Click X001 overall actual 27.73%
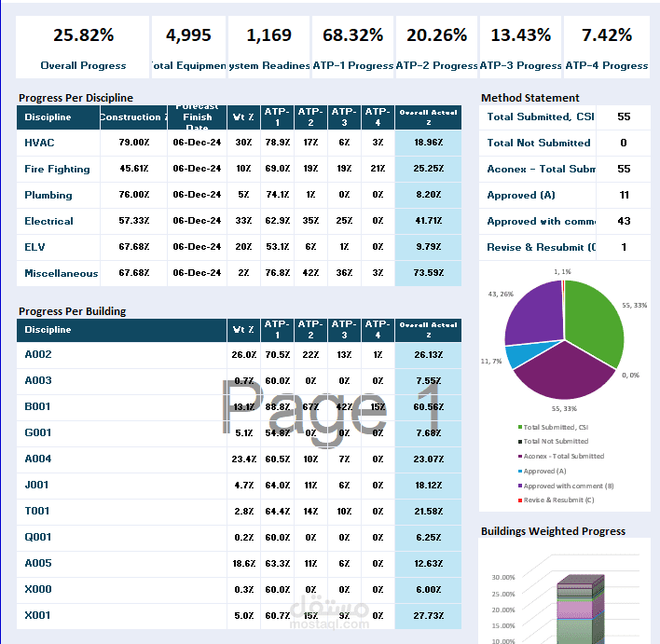 [428, 616]
